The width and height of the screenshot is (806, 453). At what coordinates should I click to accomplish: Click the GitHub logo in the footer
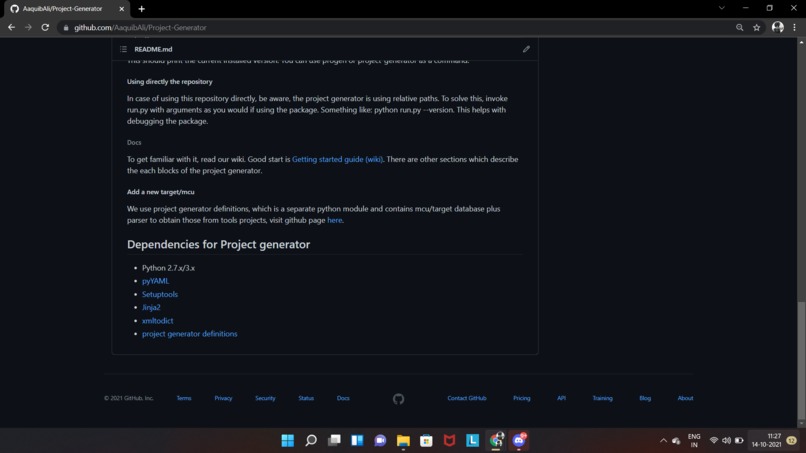click(398, 398)
